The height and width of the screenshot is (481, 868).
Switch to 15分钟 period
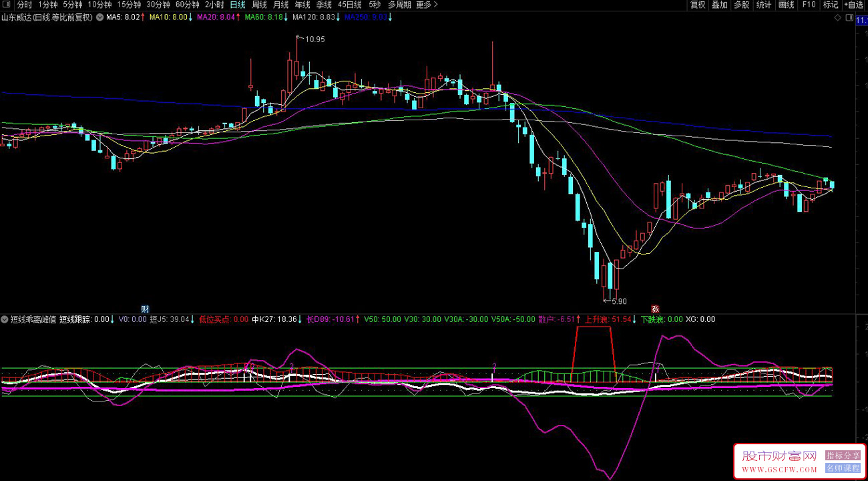pos(129,5)
